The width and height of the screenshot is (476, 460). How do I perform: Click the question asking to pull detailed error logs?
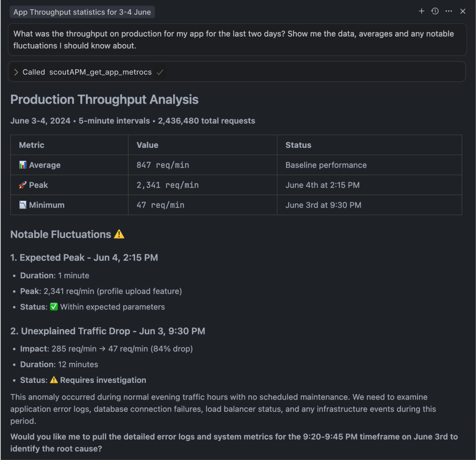click(234, 442)
